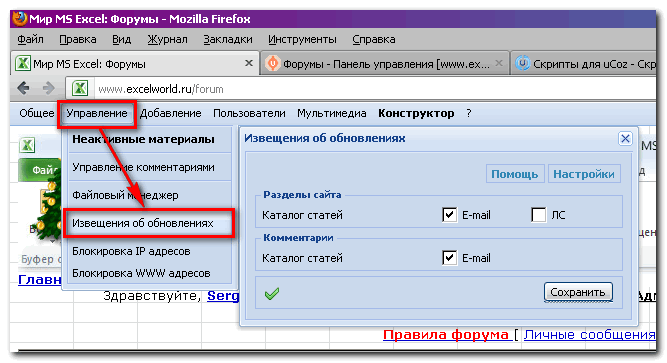
Task: Close the Мир MS Excel: Форумы tab
Action: coord(249,63)
